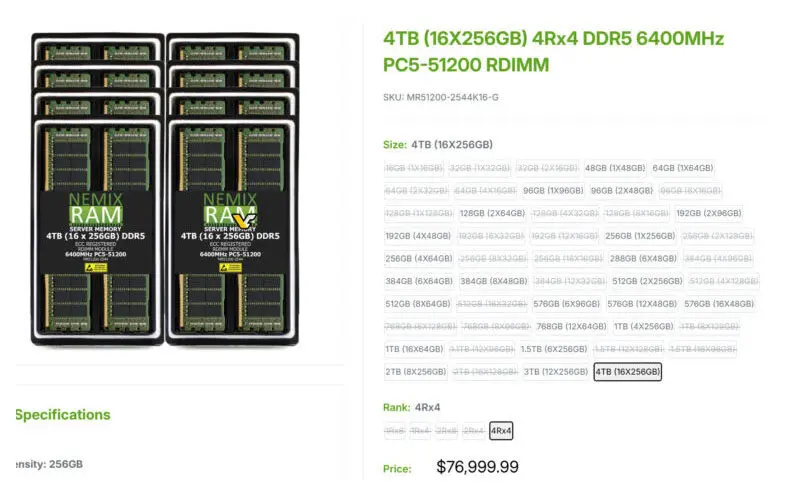Choose the 576GB (6X96GB) size

[x=566, y=304]
